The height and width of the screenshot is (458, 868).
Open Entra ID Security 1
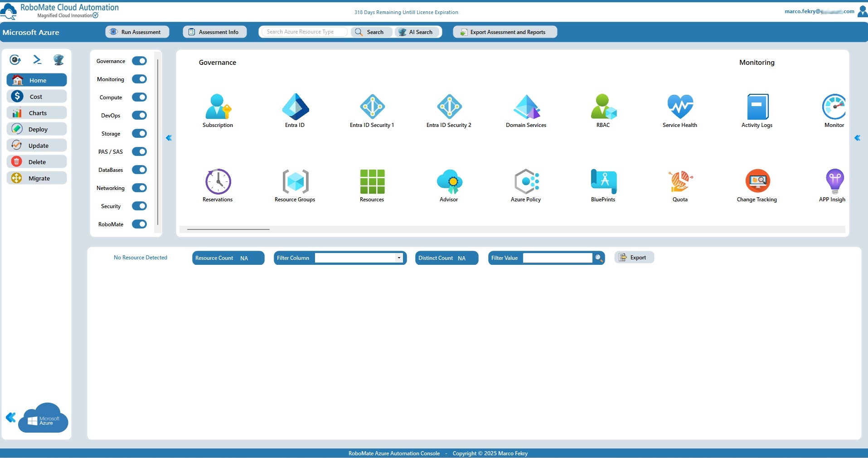[372, 107]
